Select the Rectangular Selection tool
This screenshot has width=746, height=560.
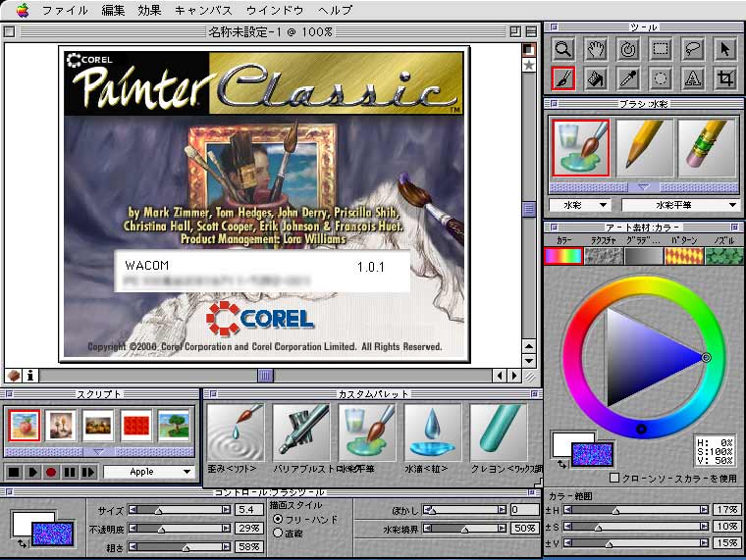(x=661, y=49)
